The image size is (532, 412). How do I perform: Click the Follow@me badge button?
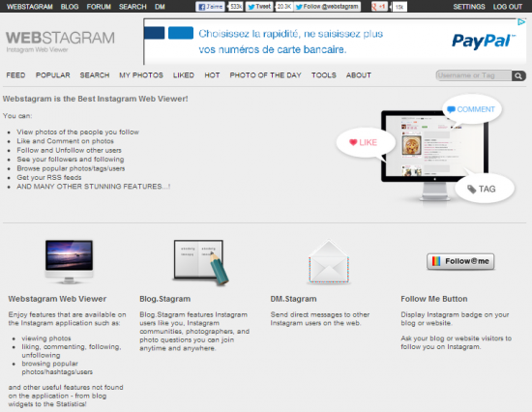(460, 261)
